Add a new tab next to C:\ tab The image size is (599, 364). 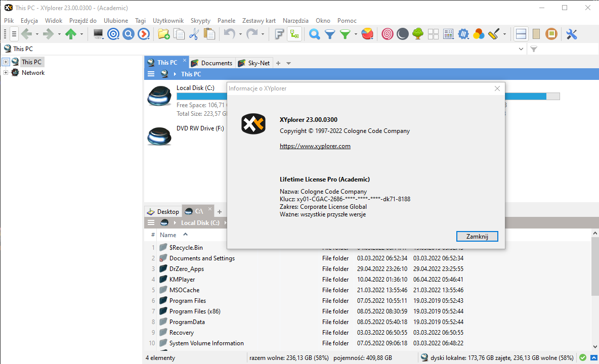[219, 212]
